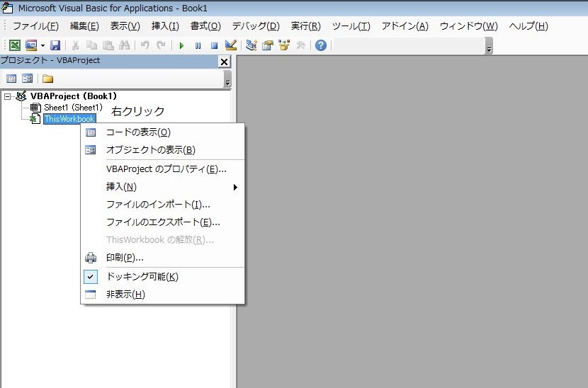Choose オブジェクトの表示(B) in context menu
This screenshot has height=388, width=588.
pyautogui.click(x=163, y=150)
